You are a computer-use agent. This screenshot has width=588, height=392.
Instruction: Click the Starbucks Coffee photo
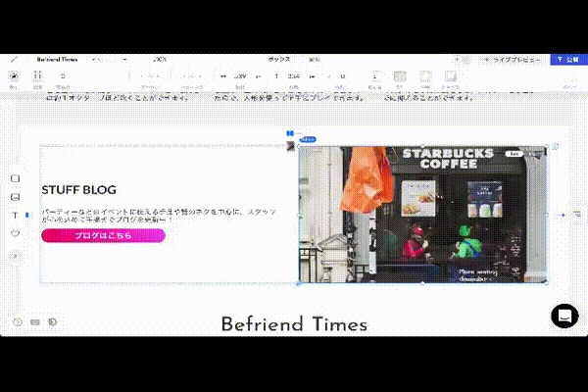[422, 215]
